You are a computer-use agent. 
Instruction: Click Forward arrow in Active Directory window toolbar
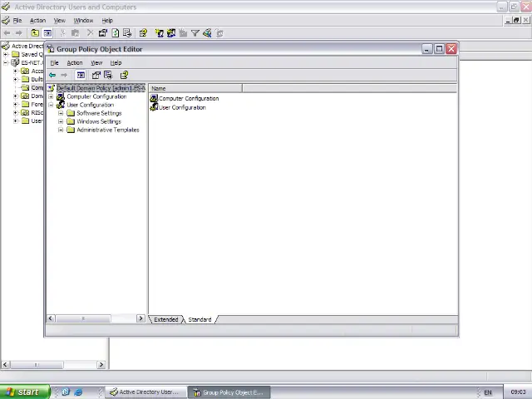tap(19, 33)
